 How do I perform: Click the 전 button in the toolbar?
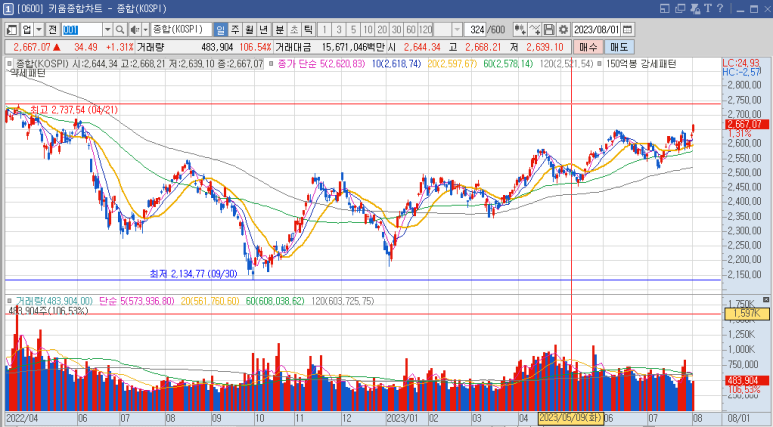click(x=53, y=30)
